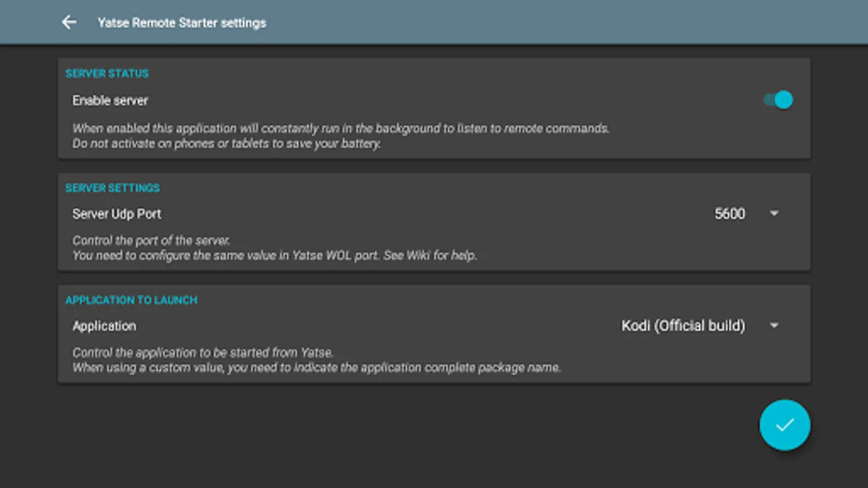
Task: Click the SERVER STATUS section header
Action: (107, 74)
